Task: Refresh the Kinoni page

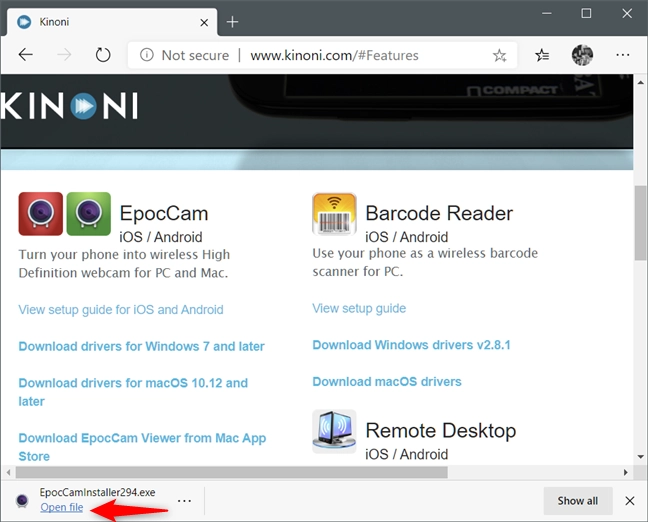Action: click(x=103, y=55)
